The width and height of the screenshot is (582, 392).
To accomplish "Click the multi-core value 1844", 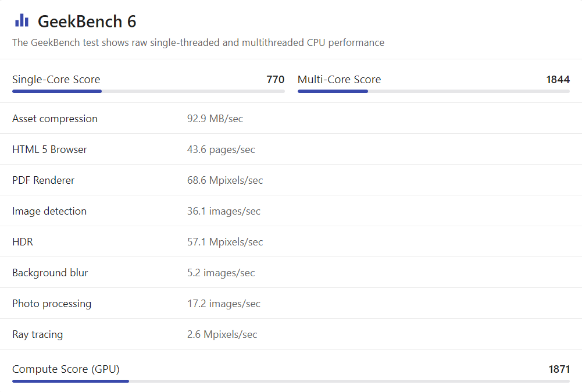I will [x=558, y=80].
